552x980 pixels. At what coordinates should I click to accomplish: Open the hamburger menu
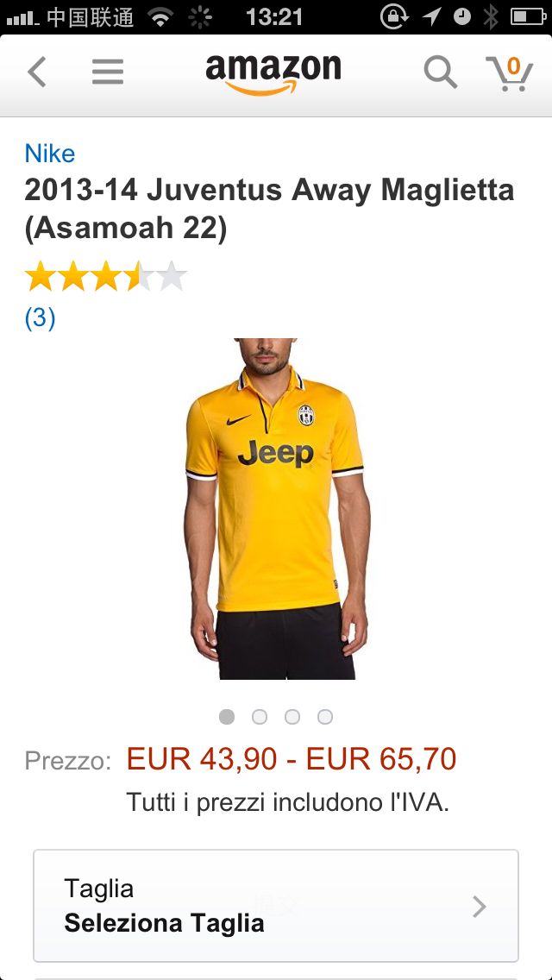(108, 72)
